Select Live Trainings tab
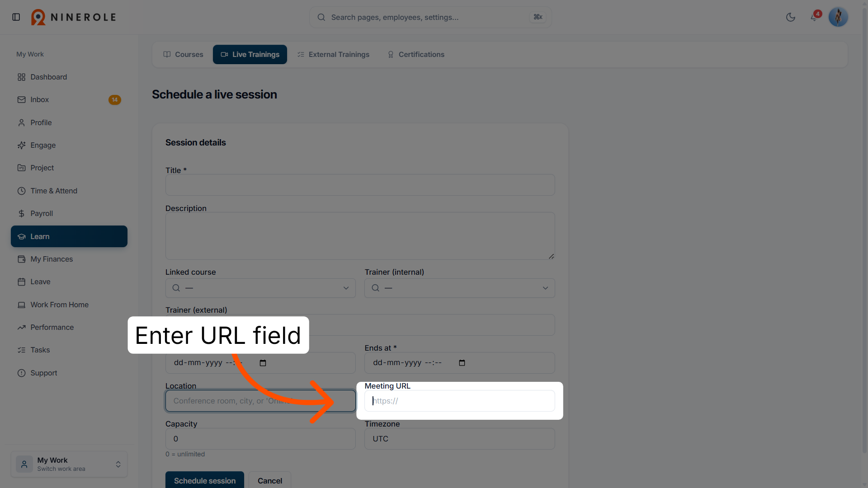The width and height of the screenshot is (868, 488). pyautogui.click(x=250, y=54)
